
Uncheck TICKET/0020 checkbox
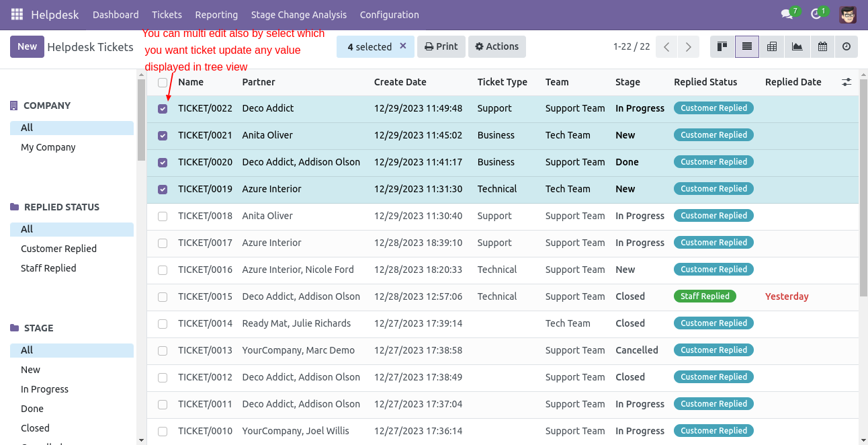point(163,162)
